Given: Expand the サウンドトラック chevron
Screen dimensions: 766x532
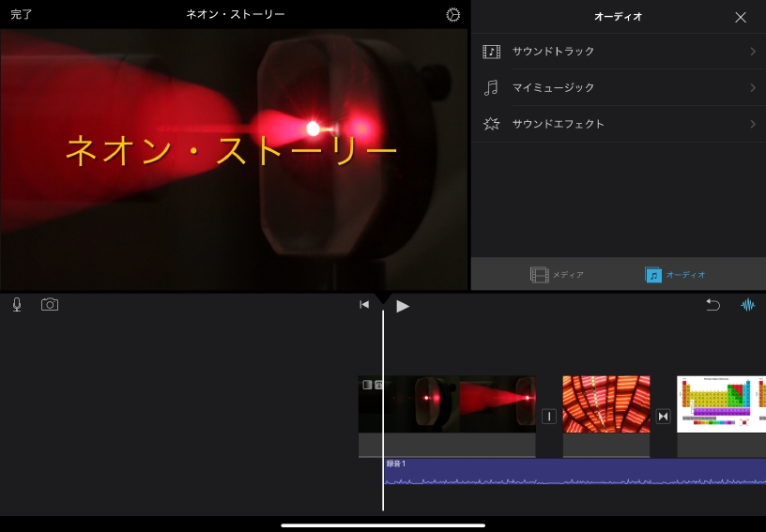Looking at the screenshot, I should pyautogui.click(x=753, y=52).
